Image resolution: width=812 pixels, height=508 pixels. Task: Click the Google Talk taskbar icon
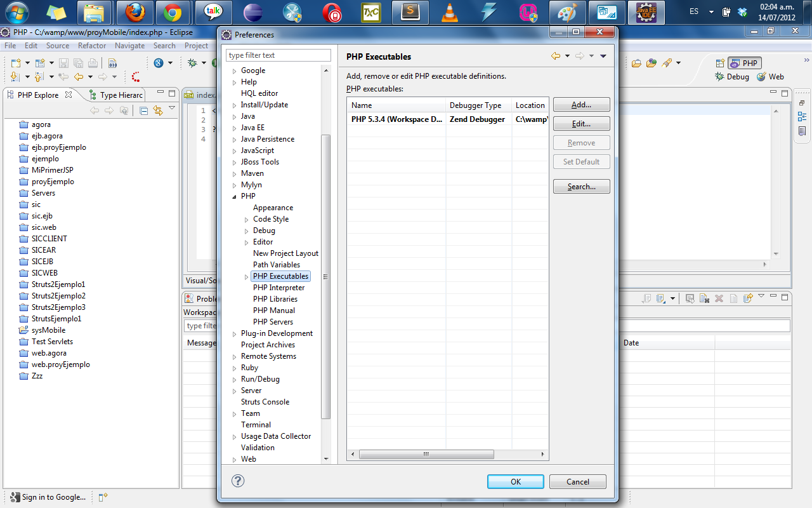tap(213, 12)
